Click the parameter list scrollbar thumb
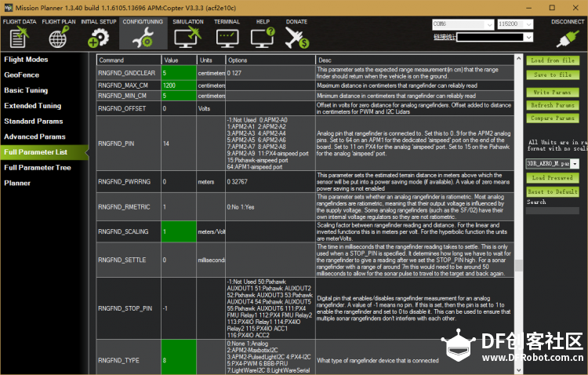Screen dimensions: 588x375 (x=519, y=265)
